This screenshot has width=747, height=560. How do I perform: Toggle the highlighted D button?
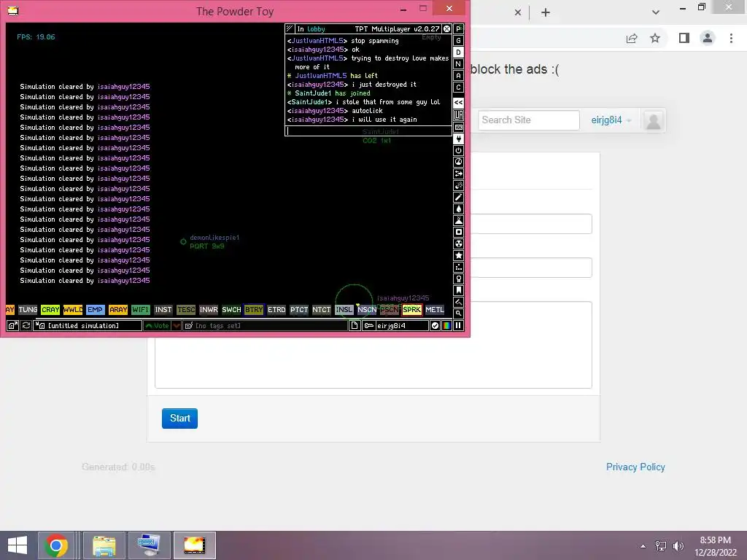pos(458,52)
